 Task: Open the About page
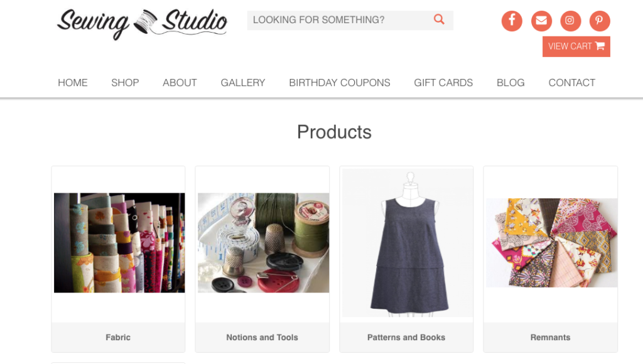pyautogui.click(x=180, y=83)
